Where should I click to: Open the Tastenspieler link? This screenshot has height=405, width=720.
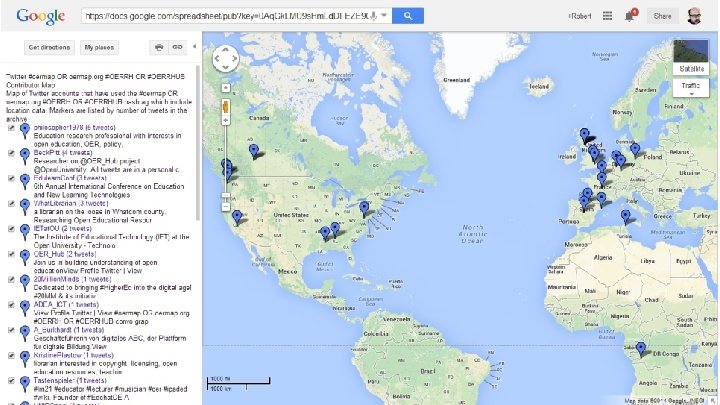coord(70,380)
